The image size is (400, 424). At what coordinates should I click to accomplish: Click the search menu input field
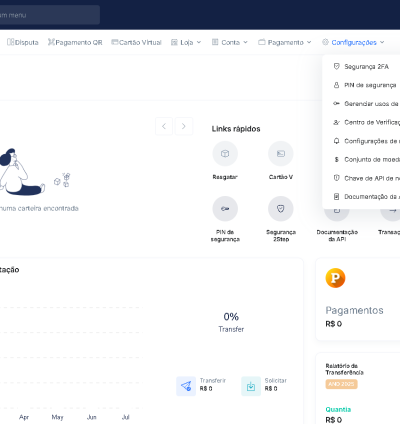[50, 15]
